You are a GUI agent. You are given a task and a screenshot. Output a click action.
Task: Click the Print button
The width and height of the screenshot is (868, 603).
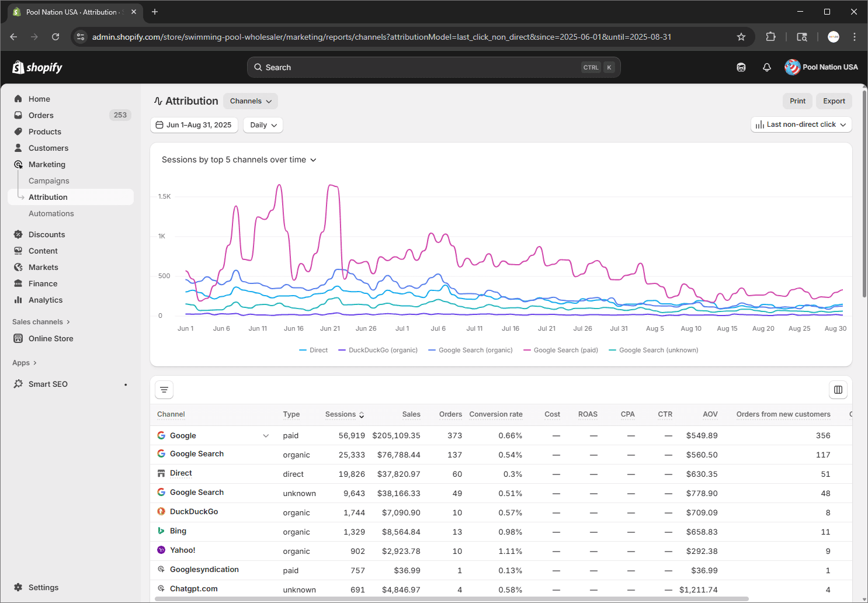click(x=797, y=101)
